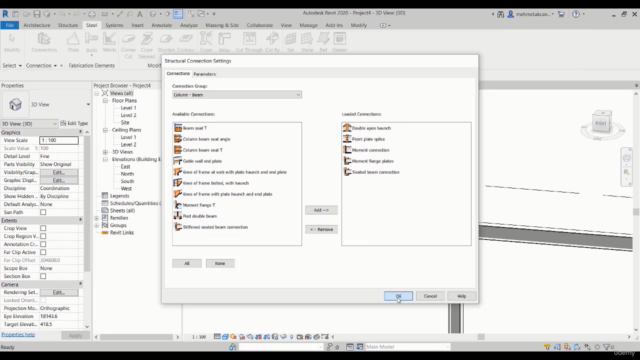Image resolution: width=640 pixels, height=360 pixels.
Task: Open the Connection Group dropdown
Action: (x=237, y=95)
